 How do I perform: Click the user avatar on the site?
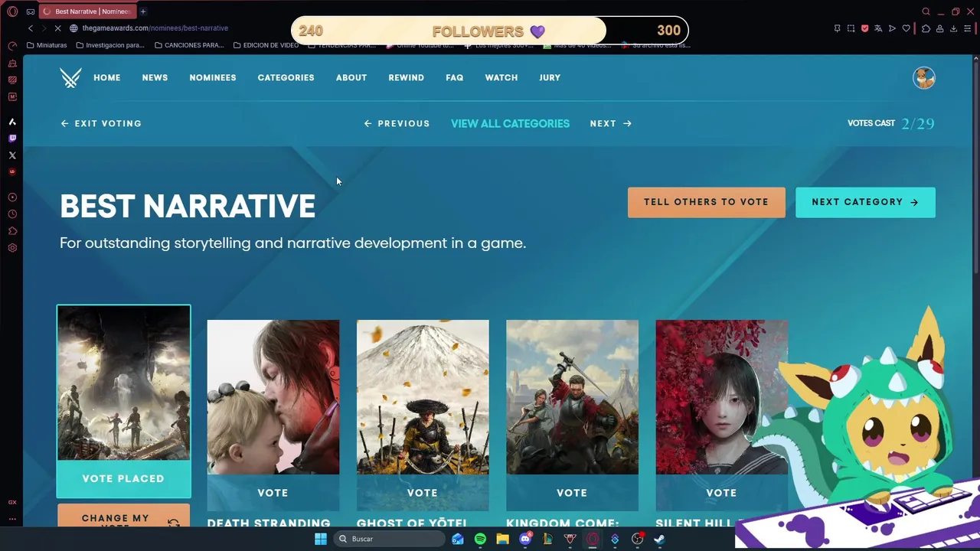coord(924,77)
